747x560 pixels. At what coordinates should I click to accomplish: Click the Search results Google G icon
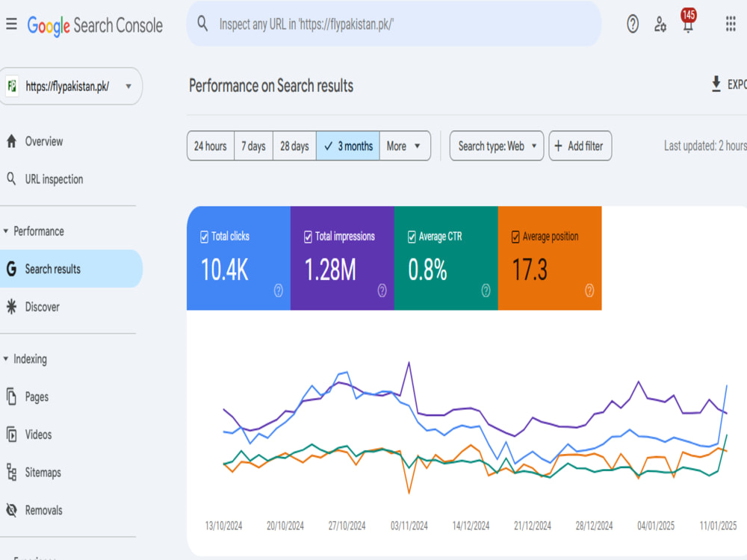pos(11,269)
